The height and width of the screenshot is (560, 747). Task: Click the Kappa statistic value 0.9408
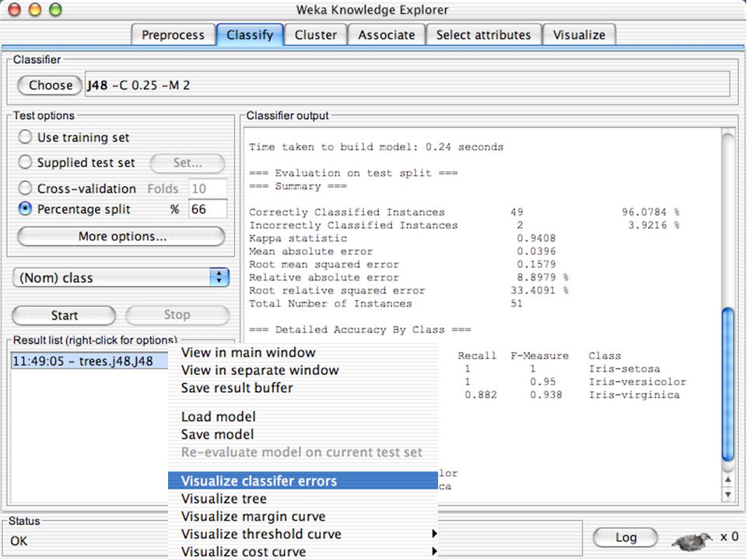pos(536,238)
